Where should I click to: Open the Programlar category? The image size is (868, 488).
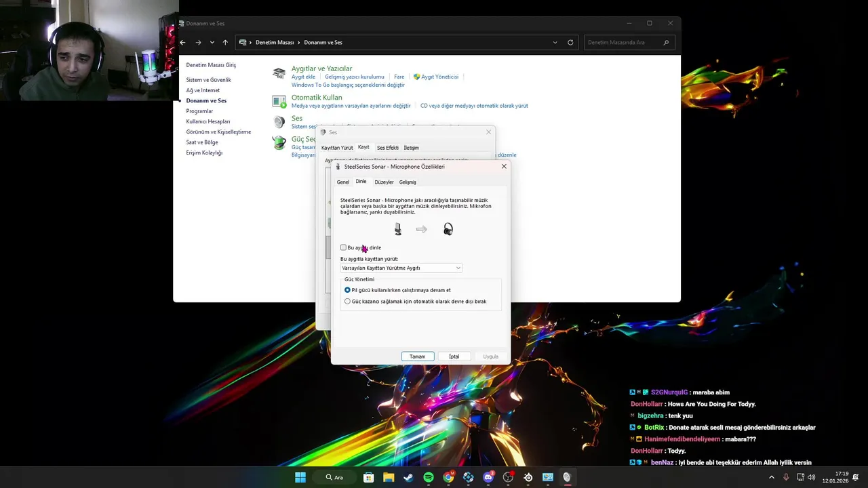coord(199,111)
